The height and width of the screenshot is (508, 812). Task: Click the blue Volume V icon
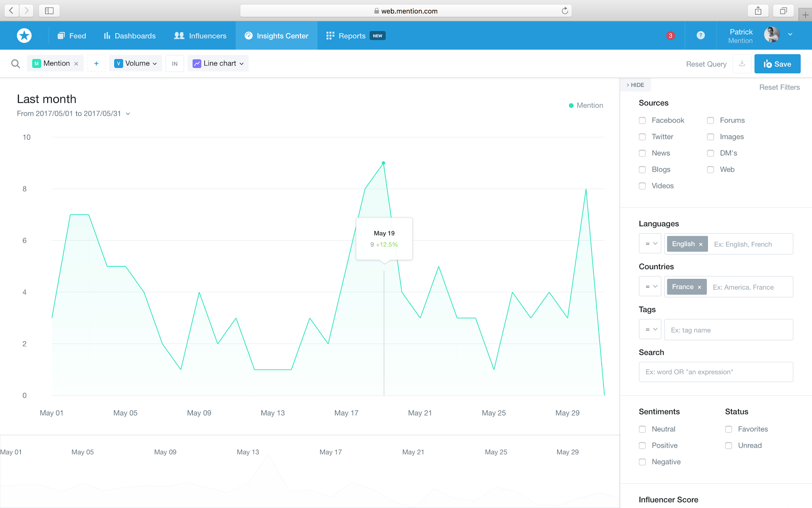[118, 63]
